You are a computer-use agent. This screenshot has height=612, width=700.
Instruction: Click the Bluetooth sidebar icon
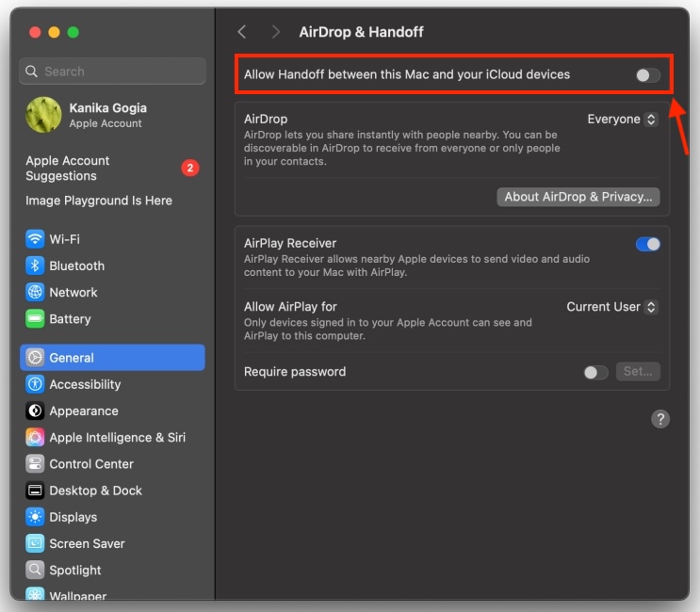[35, 266]
